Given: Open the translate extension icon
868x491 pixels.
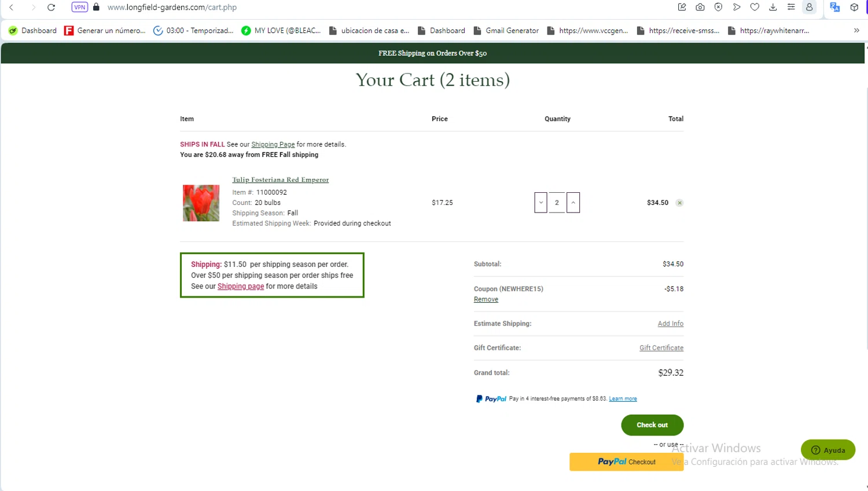Looking at the screenshot, I should [834, 8].
